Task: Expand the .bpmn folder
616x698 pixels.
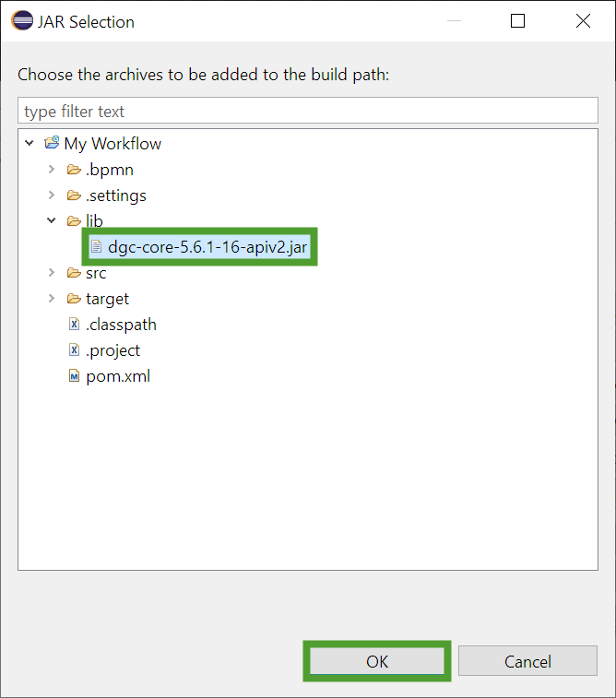Action: tap(52, 170)
